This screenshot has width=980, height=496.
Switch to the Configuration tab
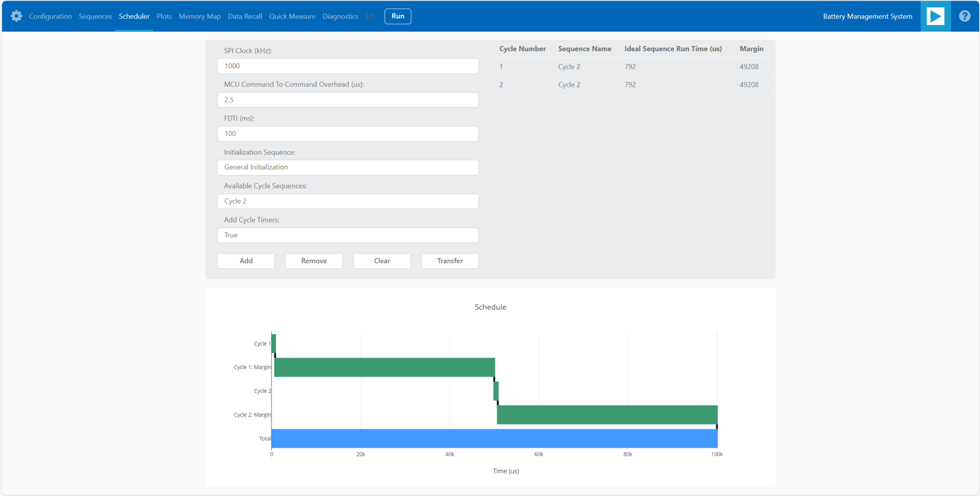point(50,16)
